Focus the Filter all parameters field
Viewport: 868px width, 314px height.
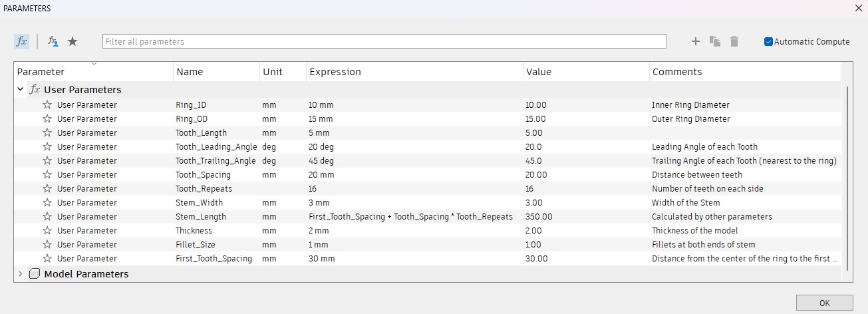(384, 41)
